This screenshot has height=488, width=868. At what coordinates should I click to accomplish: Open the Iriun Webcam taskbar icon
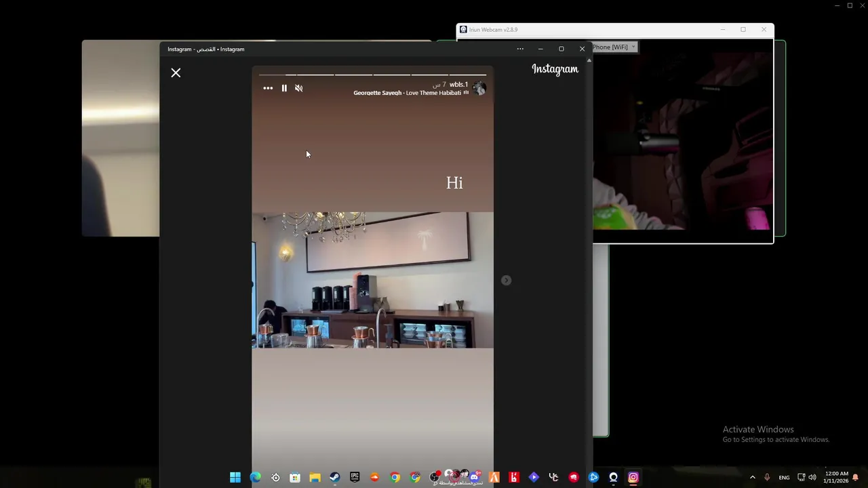click(x=614, y=477)
